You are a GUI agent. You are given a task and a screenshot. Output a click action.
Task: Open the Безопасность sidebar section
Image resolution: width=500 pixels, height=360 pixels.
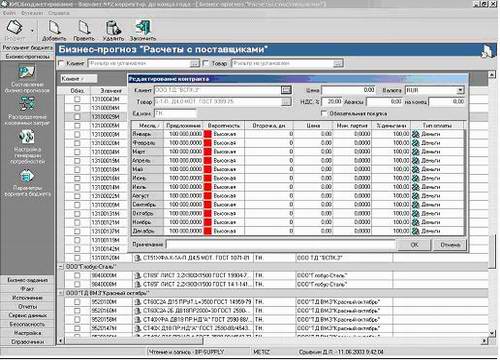[x=28, y=324]
